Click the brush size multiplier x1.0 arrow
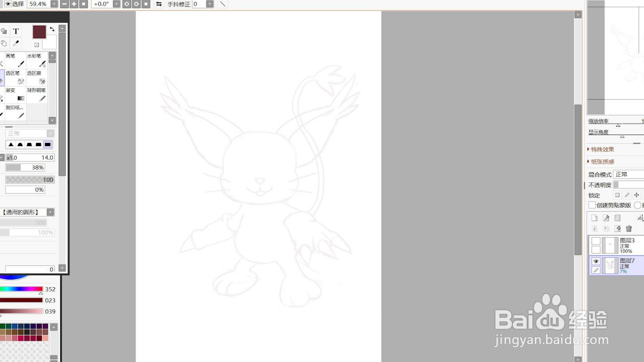This screenshot has width=644, height=362. point(2,158)
